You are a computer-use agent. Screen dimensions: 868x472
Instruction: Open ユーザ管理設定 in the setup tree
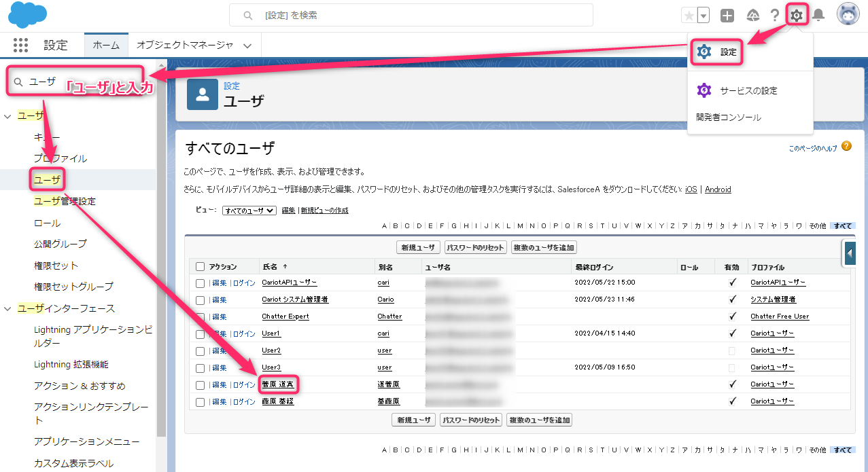click(65, 201)
